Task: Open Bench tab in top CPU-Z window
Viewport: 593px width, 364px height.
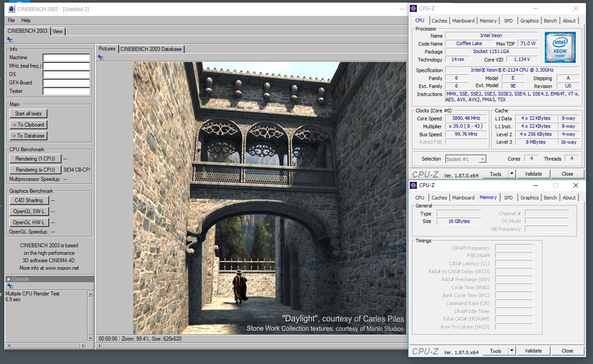Action: (x=551, y=21)
